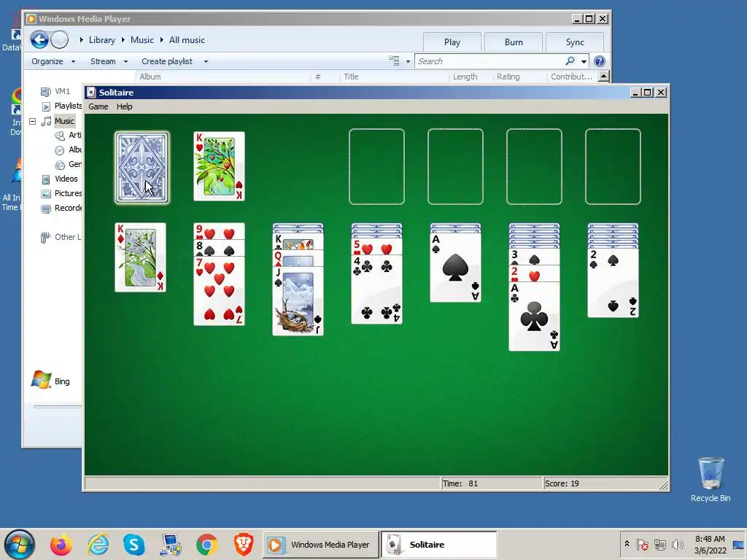Click the volume icon in system tray

click(677, 544)
